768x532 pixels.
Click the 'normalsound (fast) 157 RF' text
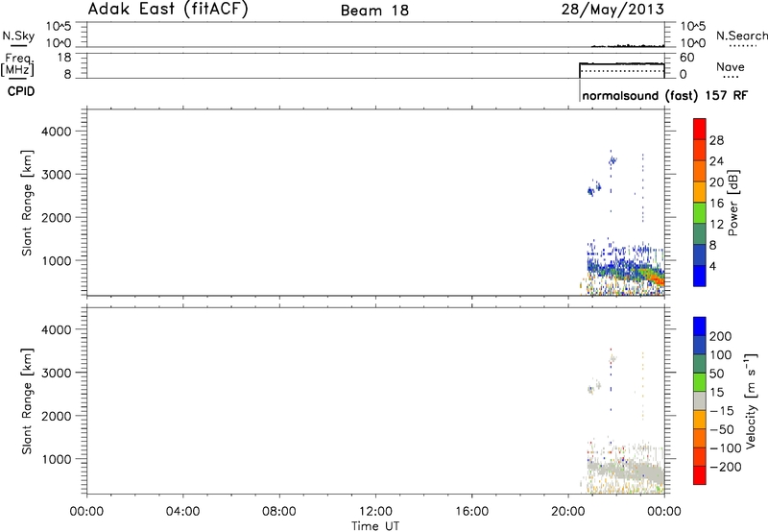pyautogui.click(x=665, y=95)
